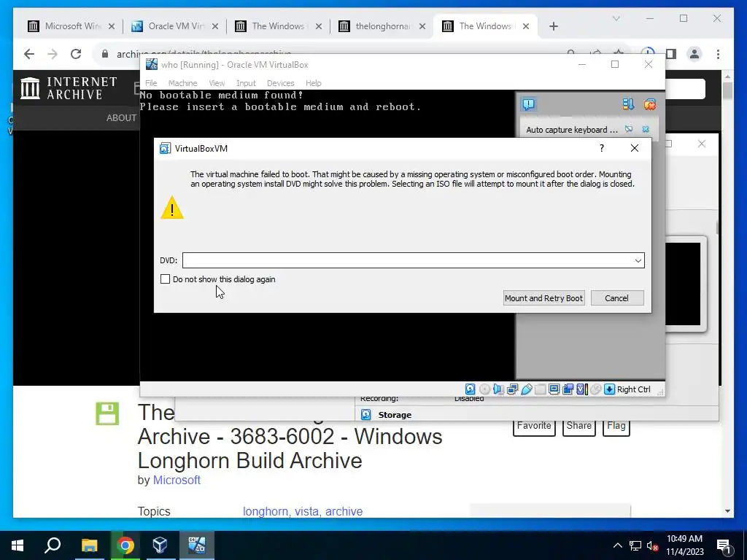Open the archive topic link

(344, 511)
